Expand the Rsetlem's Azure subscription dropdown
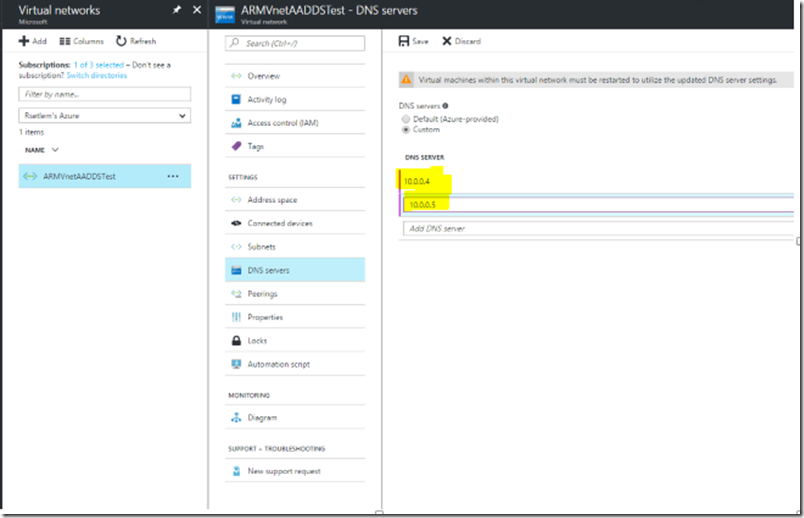The width and height of the screenshot is (804, 518). click(x=105, y=116)
